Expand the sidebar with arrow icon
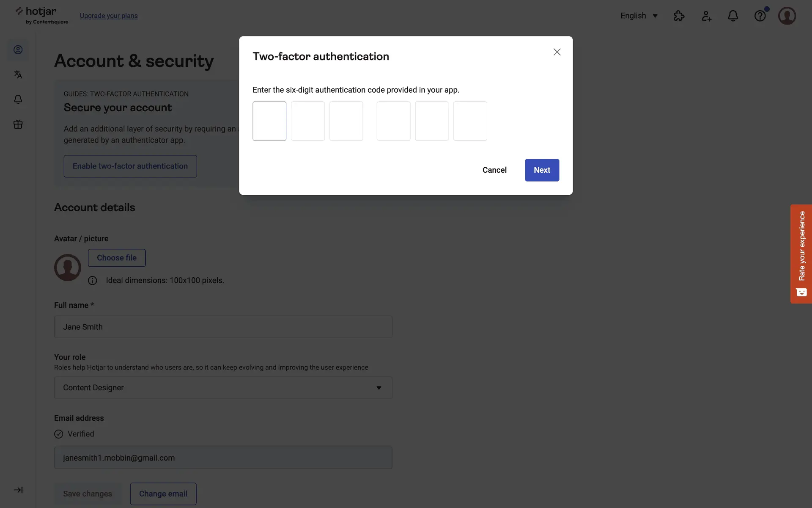Image resolution: width=812 pixels, height=508 pixels. [x=18, y=490]
